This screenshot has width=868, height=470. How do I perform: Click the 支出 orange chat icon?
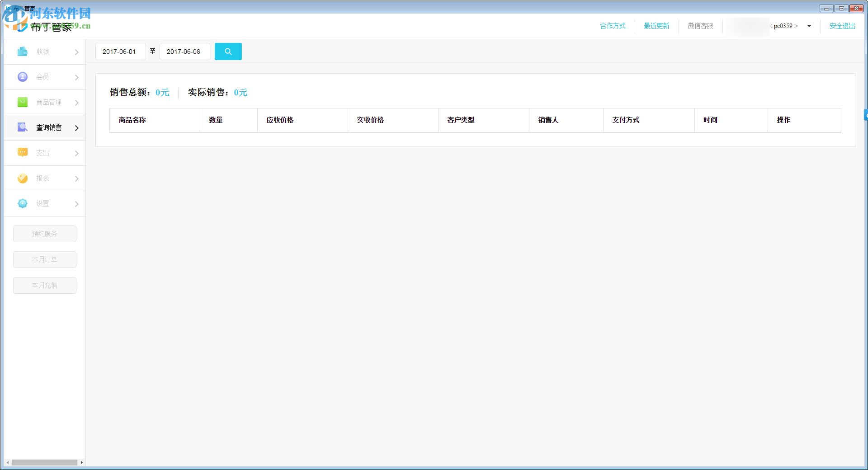coord(23,153)
